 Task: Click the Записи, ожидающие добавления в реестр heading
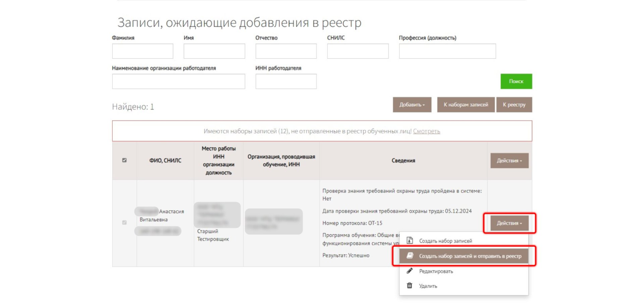coord(239,23)
